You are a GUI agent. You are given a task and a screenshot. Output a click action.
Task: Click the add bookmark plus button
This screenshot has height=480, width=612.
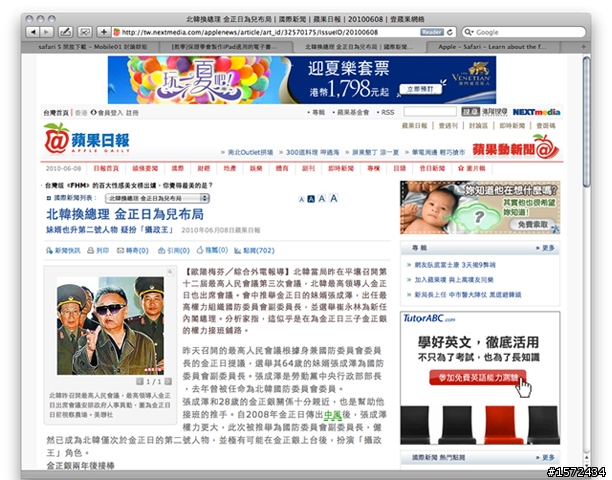point(103,32)
